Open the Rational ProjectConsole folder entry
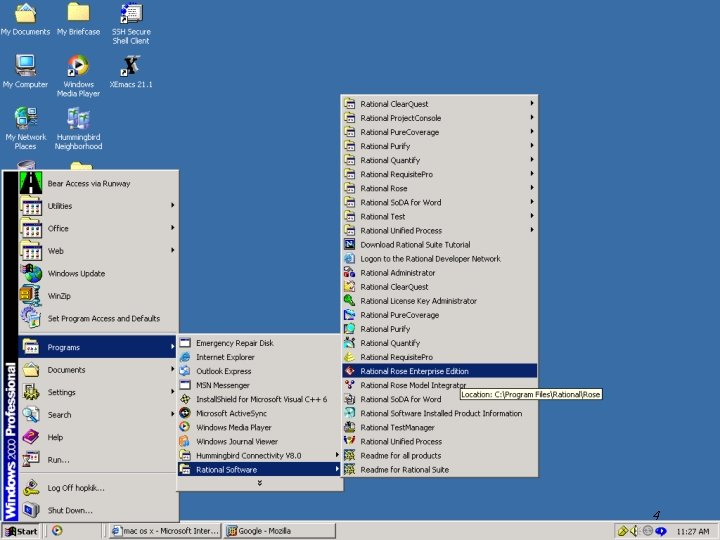This screenshot has height=540, width=720. [439, 118]
